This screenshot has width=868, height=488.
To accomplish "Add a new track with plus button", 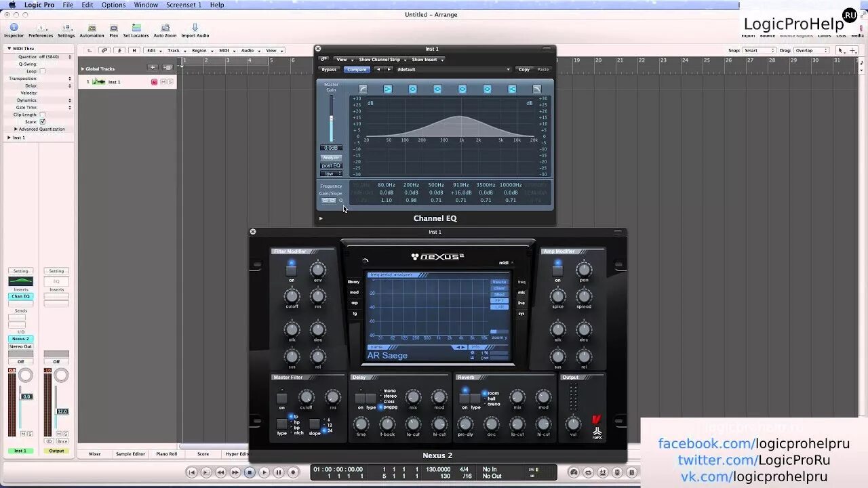I will click(153, 68).
